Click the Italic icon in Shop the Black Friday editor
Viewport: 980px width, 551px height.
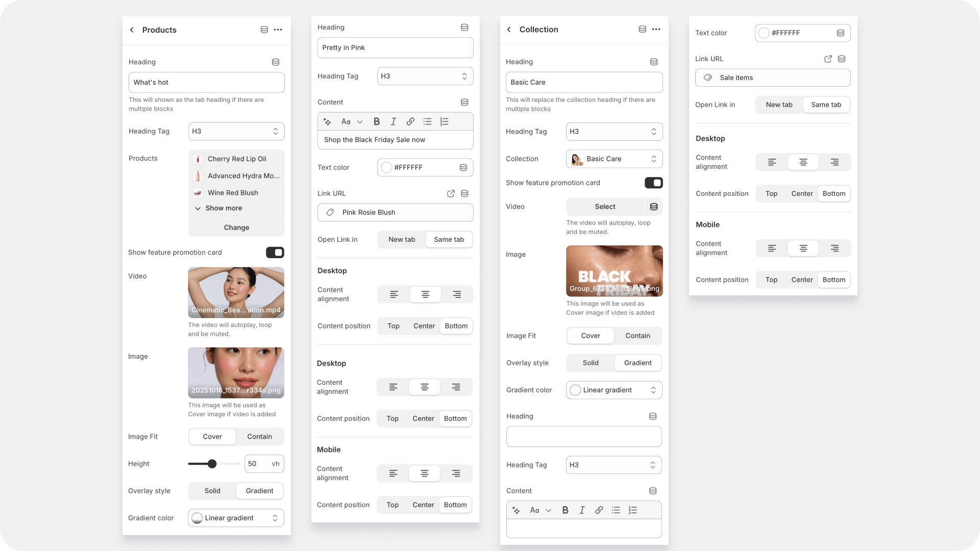[393, 121]
